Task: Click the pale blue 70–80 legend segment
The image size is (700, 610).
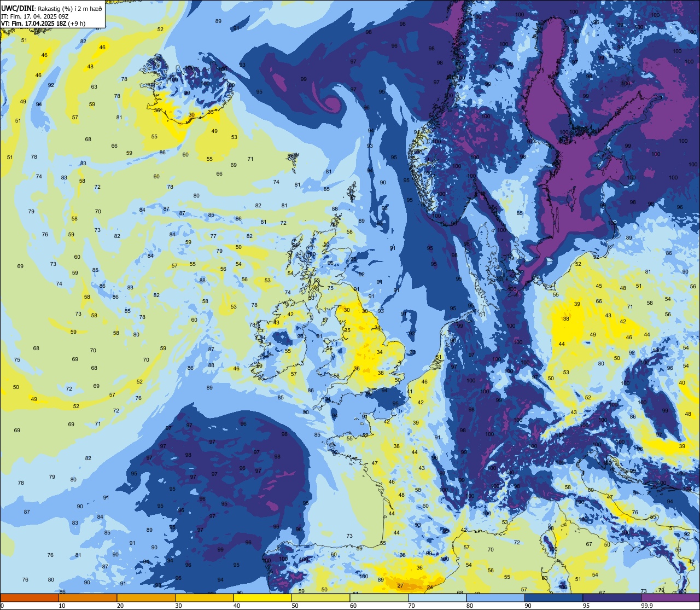Action: 437,597
